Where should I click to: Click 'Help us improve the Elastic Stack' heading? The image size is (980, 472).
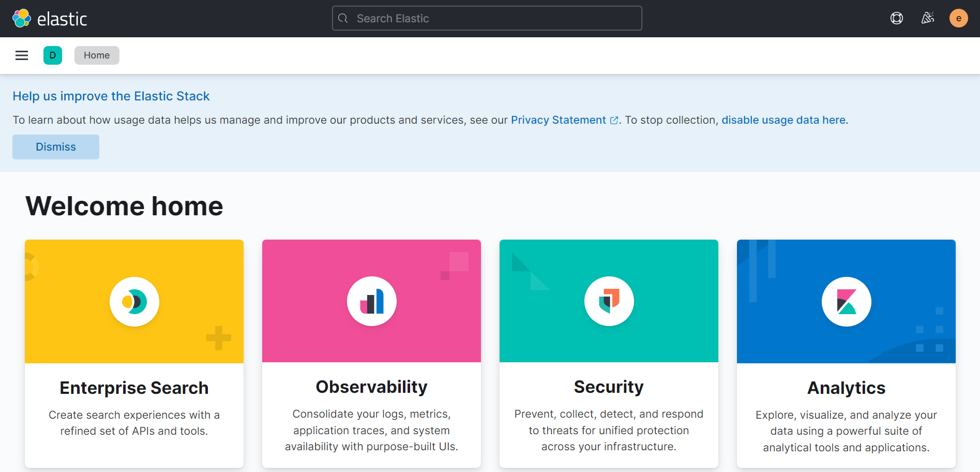(111, 96)
